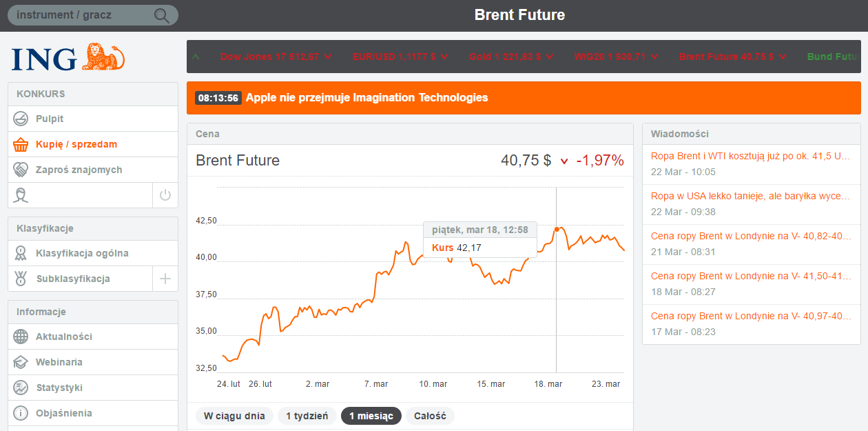Select the Całość chart range

pyautogui.click(x=431, y=416)
